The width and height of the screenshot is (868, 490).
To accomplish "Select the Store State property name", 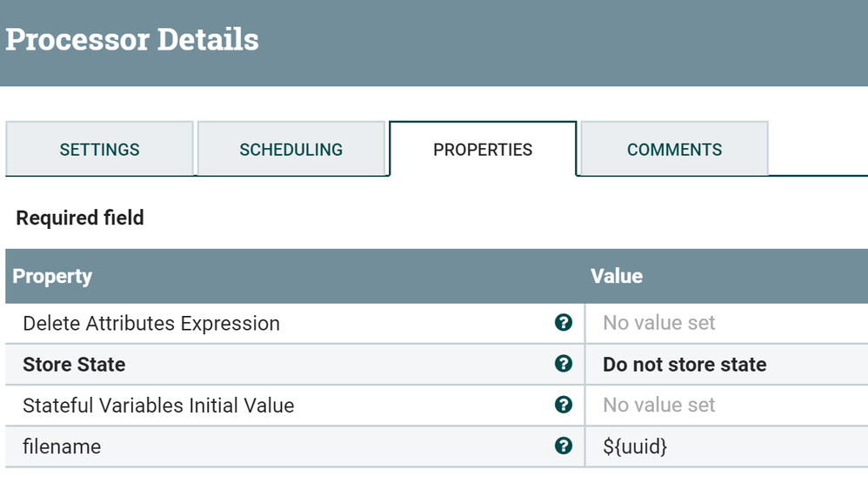I will tap(74, 365).
